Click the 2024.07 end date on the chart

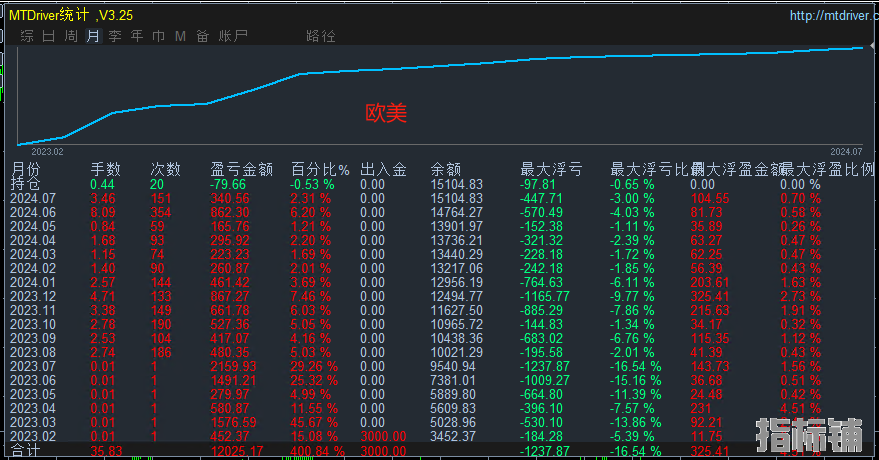pos(845,151)
